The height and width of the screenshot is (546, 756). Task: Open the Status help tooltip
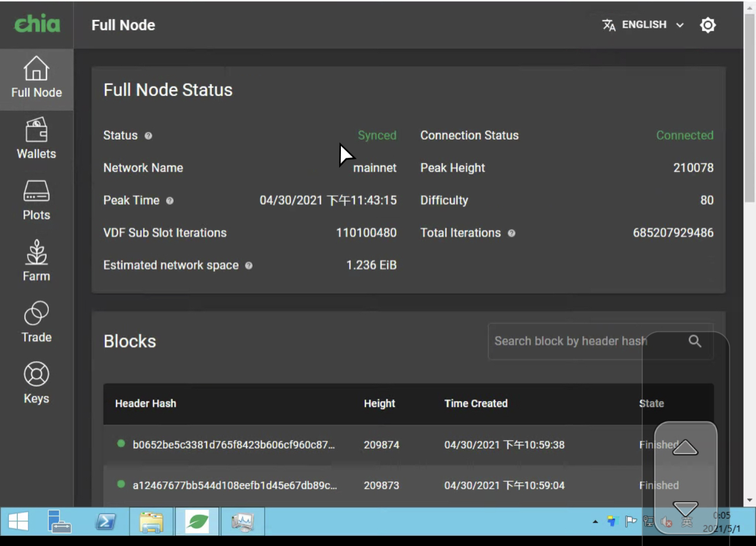click(x=148, y=136)
